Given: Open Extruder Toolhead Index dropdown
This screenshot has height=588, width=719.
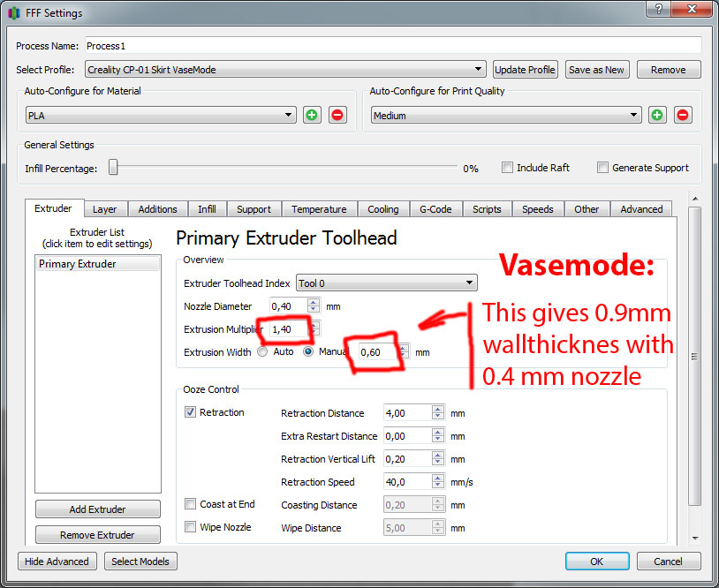Looking at the screenshot, I should (387, 283).
